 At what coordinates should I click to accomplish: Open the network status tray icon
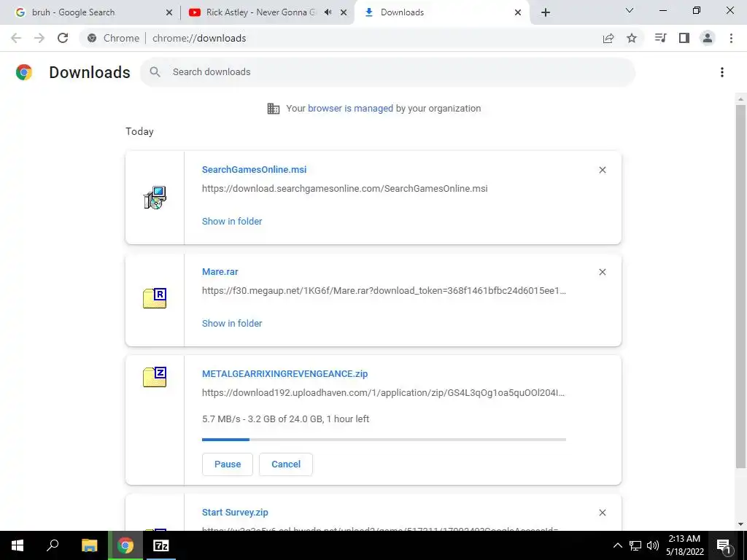635,545
